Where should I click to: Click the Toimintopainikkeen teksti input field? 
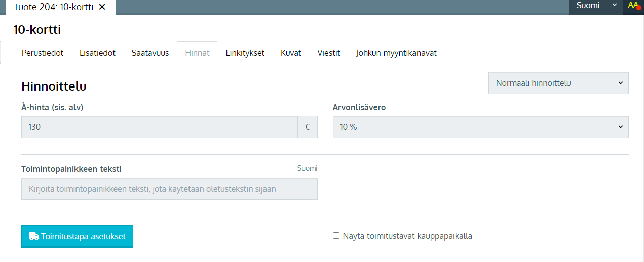(169, 189)
